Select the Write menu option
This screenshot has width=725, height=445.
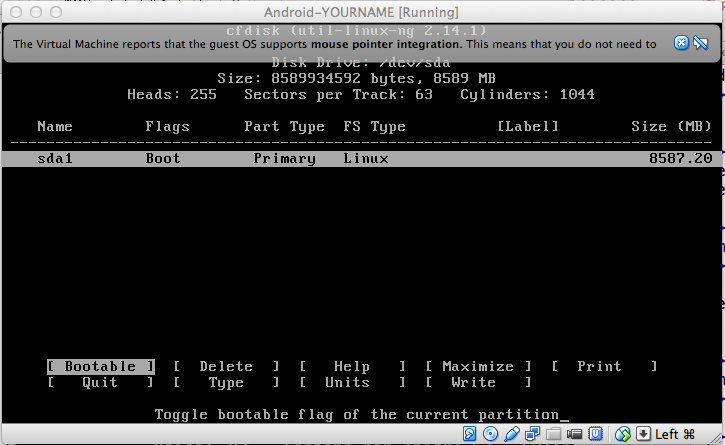point(478,383)
